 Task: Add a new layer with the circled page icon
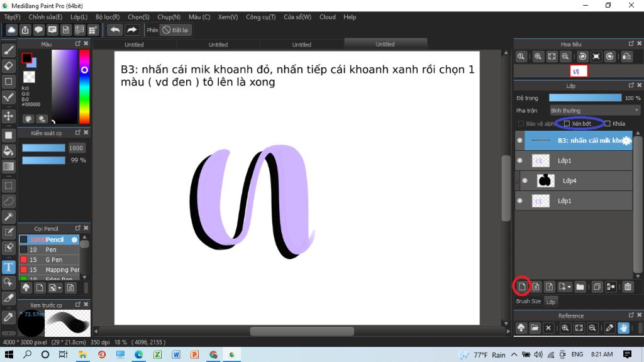522,287
